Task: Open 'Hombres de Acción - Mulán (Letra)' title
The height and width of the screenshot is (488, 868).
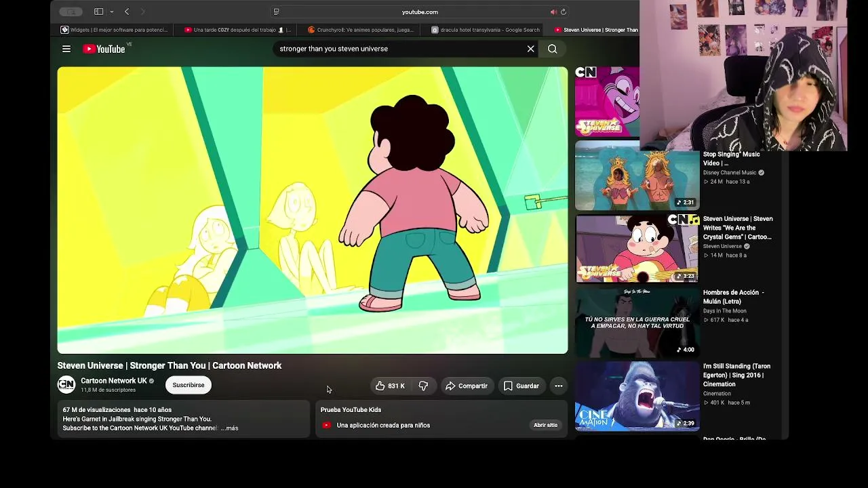Action: coord(734,297)
